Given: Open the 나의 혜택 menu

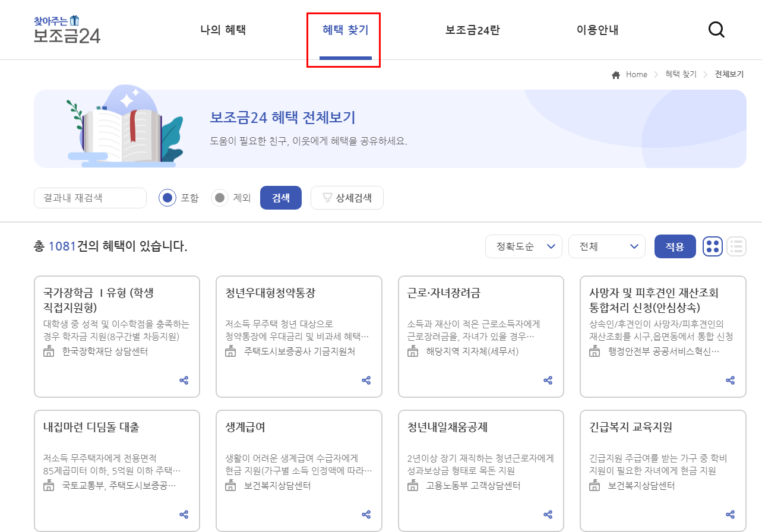Looking at the screenshot, I should tap(223, 30).
